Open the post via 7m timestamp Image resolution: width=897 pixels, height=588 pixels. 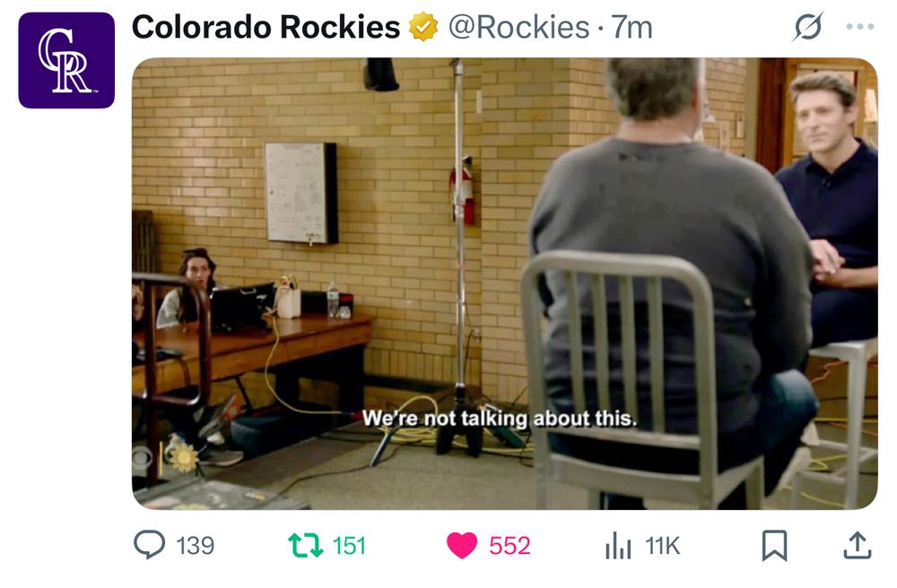click(x=631, y=27)
